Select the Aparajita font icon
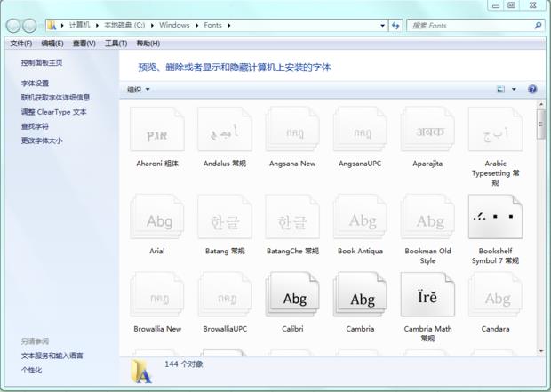 pyautogui.click(x=427, y=129)
